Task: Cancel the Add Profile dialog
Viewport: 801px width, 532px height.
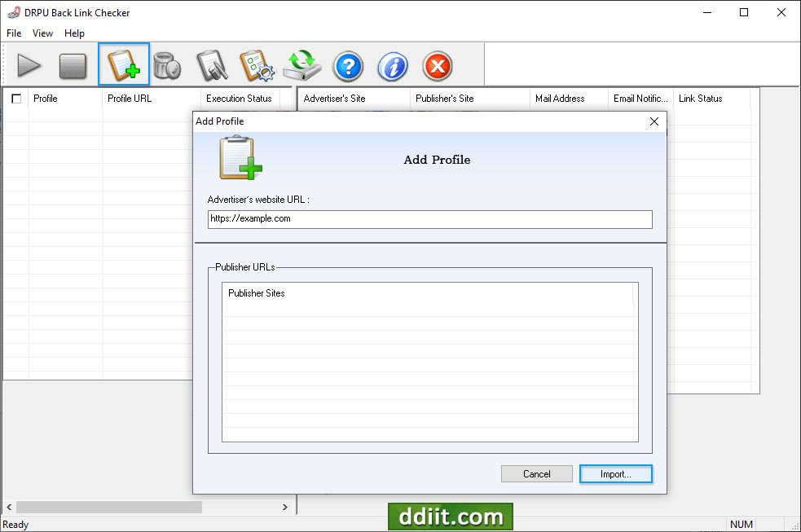Action: coord(536,473)
